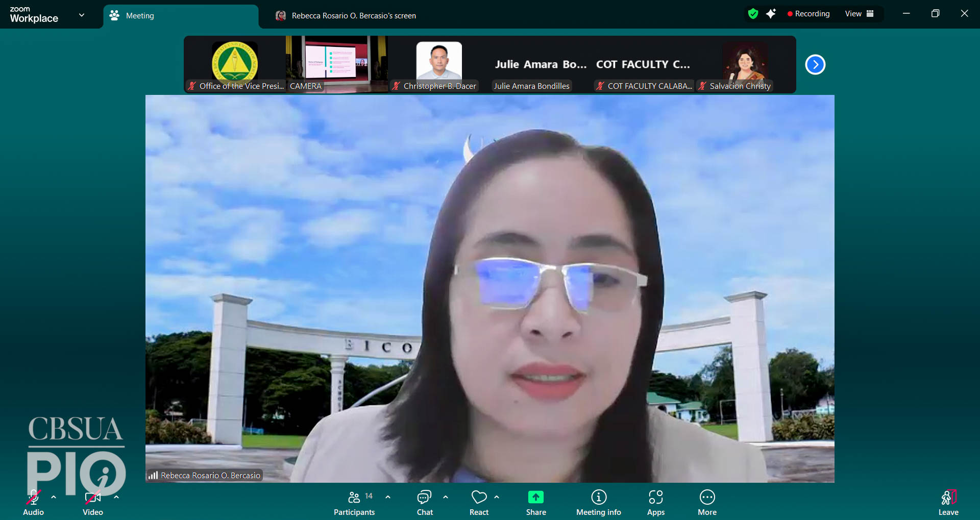This screenshot has width=980, height=520.
Task: Unmute microphone with Audio button
Action: [34, 503]
